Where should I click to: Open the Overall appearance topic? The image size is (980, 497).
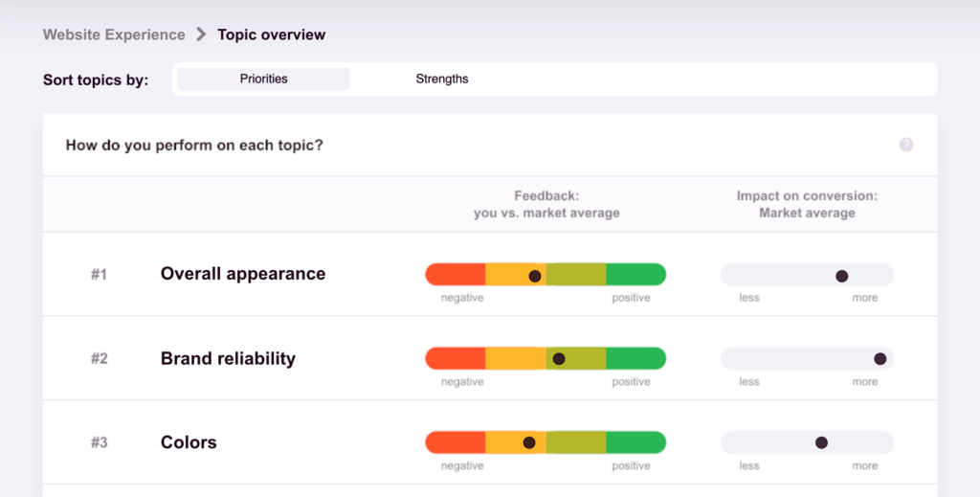243,274
